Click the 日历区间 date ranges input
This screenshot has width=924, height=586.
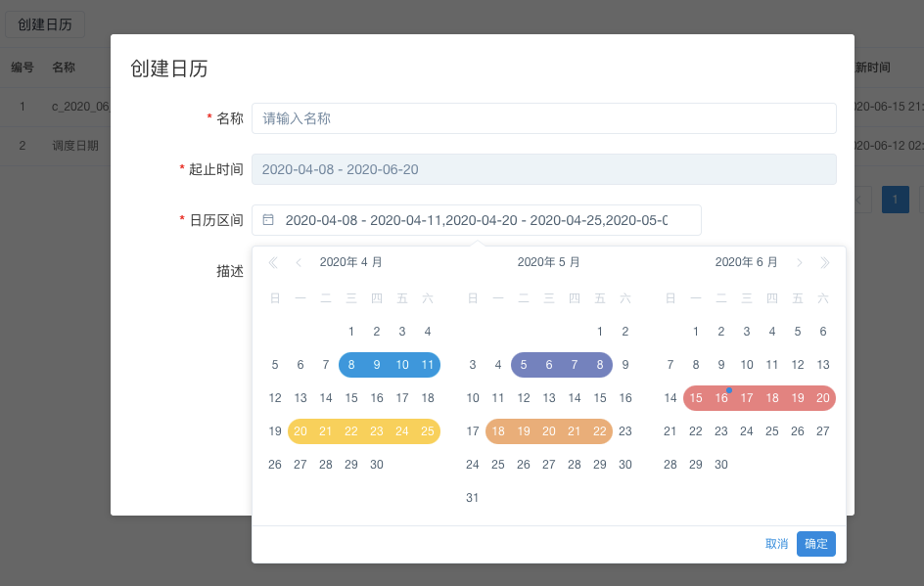click(x=476, y=220)
